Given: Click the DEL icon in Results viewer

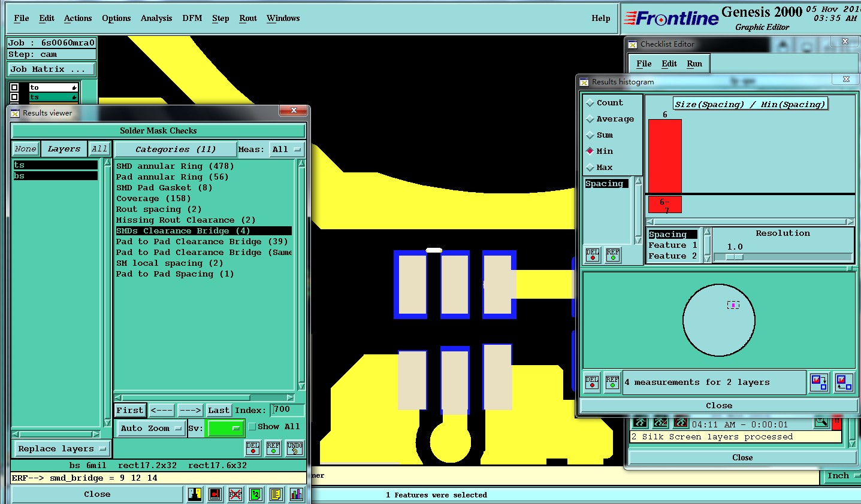Looking at the screenshot, I should (x=253, y=448).
